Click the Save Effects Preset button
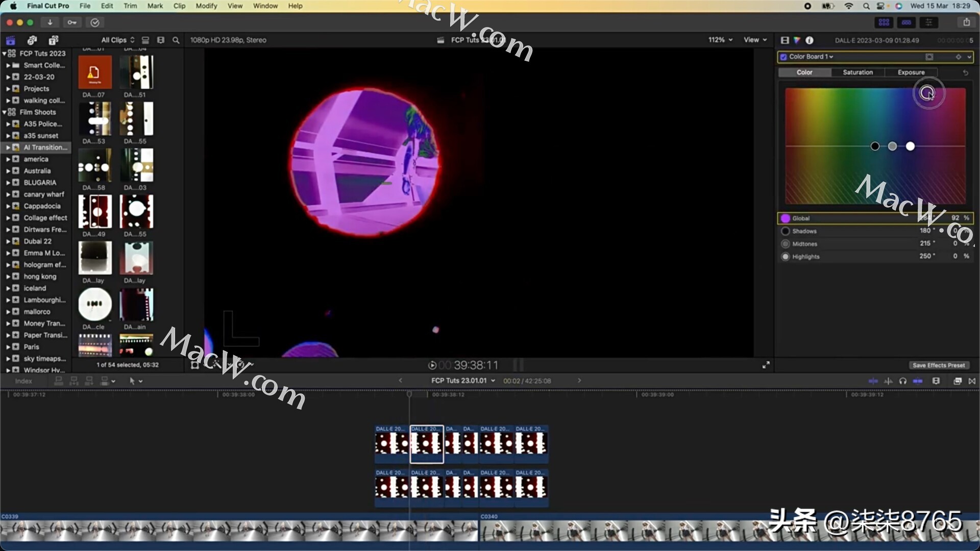Image resolution: width=980 pixels, height=551 pixels. [x=939, y=365]
